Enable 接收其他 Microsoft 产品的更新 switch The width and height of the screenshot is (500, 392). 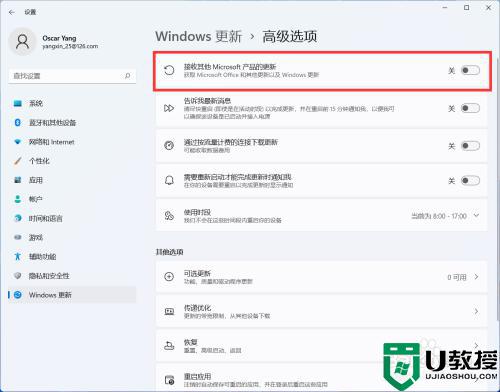(x=470, y=70)
